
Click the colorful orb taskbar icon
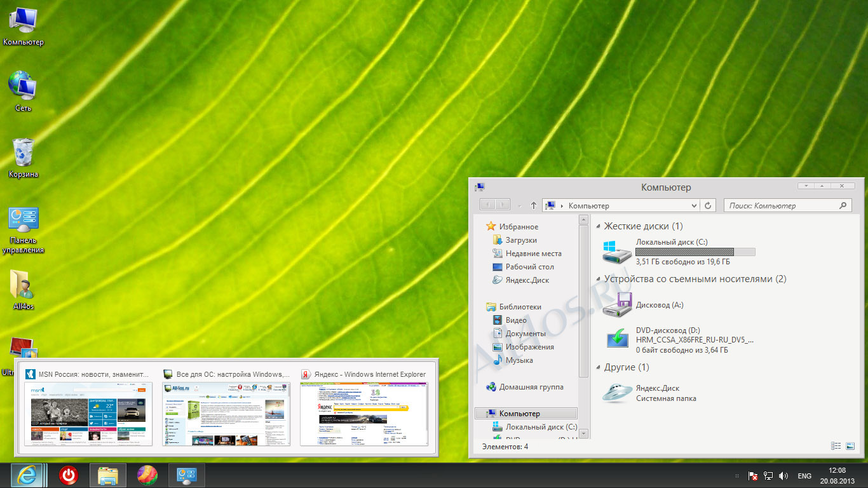[147, 475]
